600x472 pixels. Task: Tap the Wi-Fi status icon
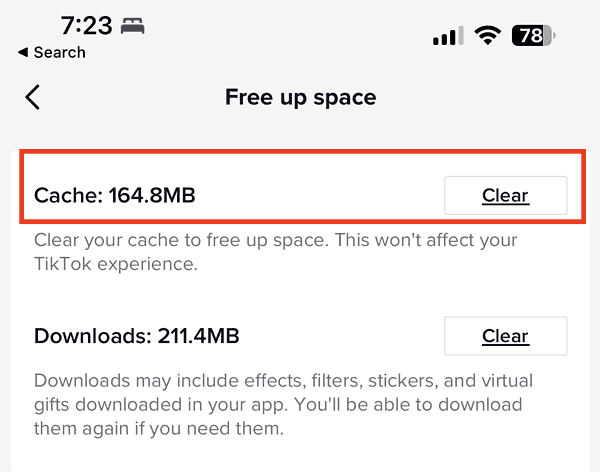click(x=488, y=36)
